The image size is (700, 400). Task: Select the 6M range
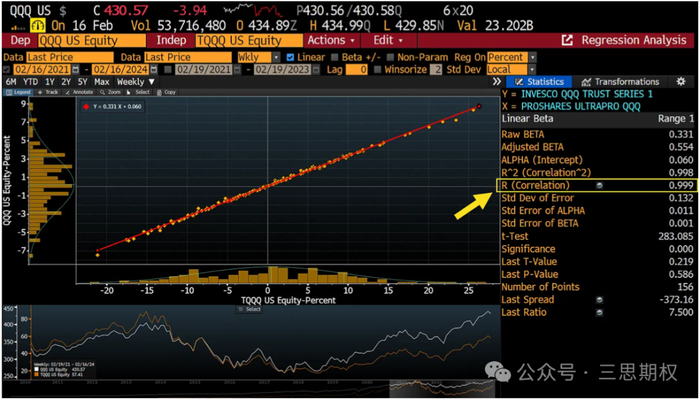coord(10,82)
